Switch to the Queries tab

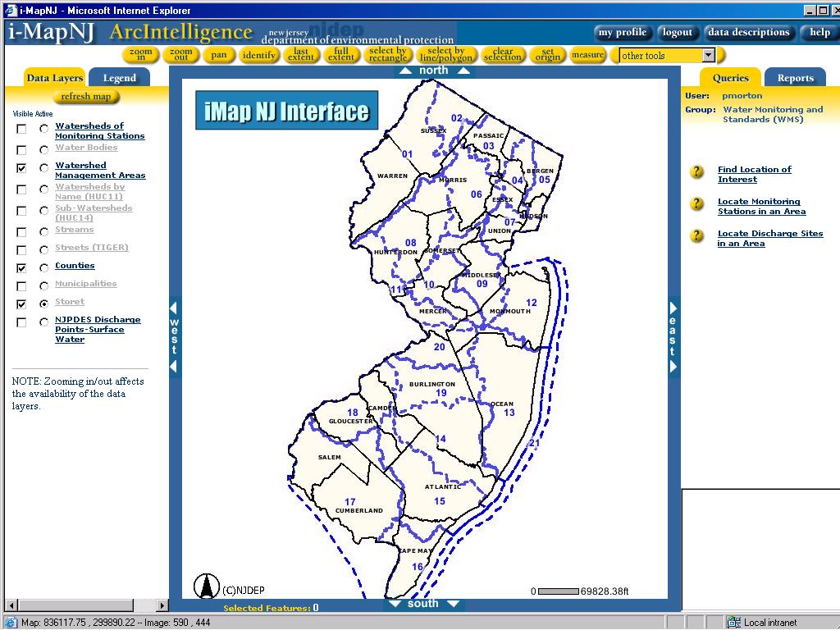[x=730, y=78]
